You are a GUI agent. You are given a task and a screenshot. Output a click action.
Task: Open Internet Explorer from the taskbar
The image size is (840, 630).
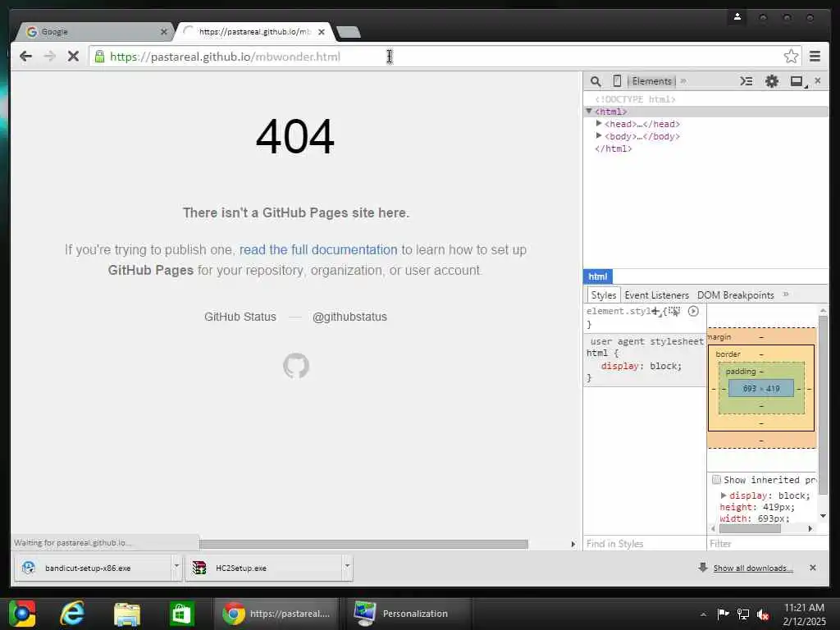click(73, 614)
